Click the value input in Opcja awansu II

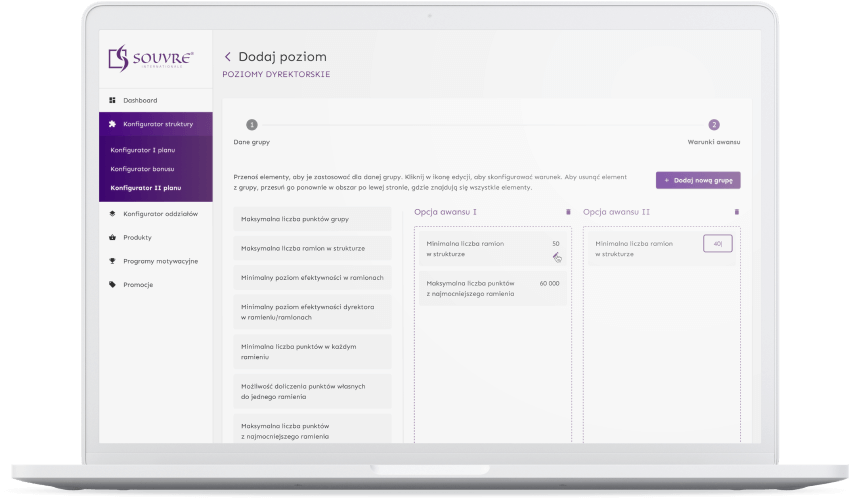(717, 244)
